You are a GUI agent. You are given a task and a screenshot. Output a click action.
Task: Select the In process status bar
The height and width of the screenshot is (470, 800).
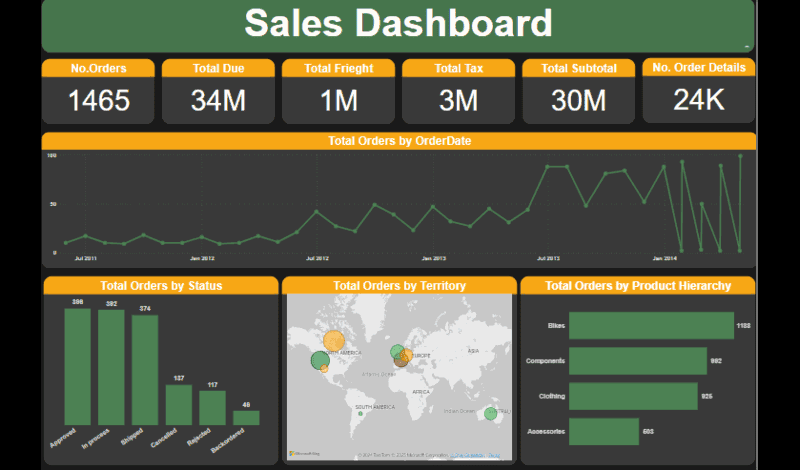[111, 367]
